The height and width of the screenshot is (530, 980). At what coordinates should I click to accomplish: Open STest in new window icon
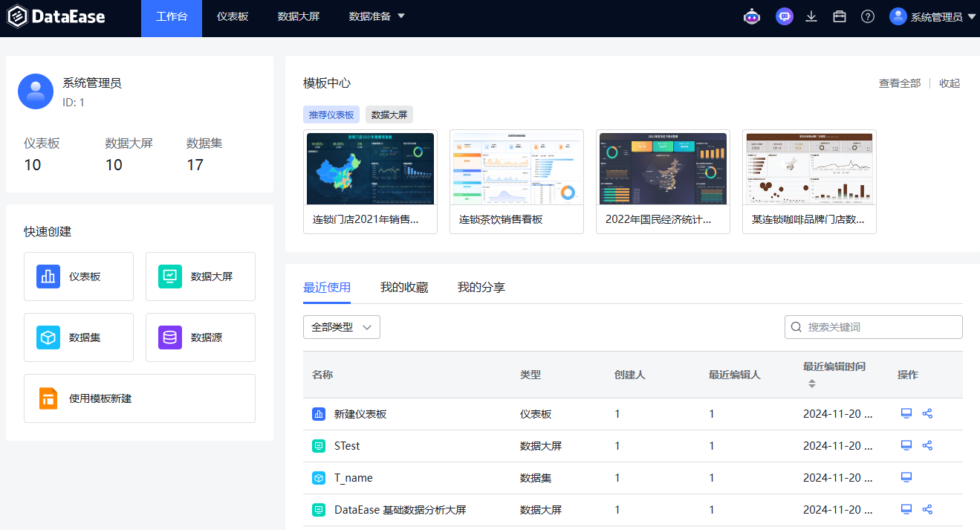(906, 446)
